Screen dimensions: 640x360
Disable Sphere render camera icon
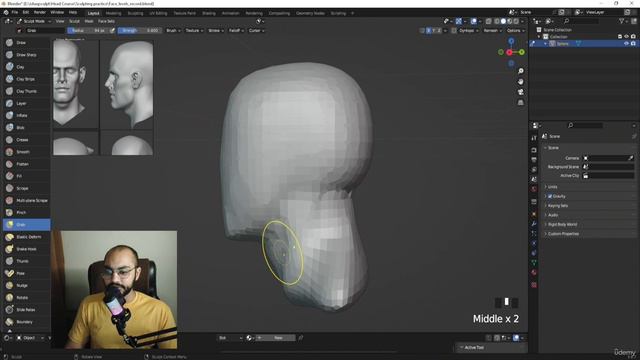tap(633, 44)
